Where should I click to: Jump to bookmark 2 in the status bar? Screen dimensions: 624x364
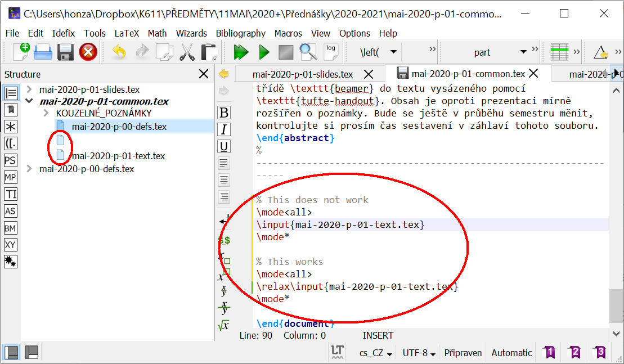click(574, 352)
